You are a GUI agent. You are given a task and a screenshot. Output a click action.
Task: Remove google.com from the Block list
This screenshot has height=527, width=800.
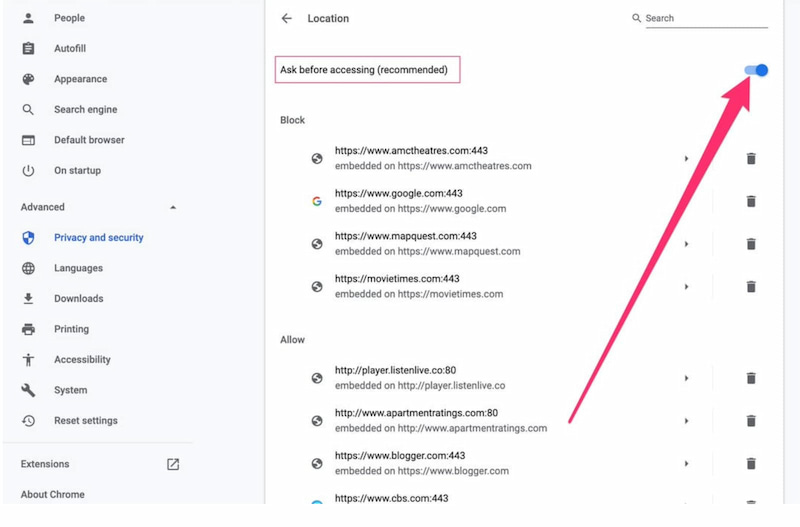[x=751, y=201]
